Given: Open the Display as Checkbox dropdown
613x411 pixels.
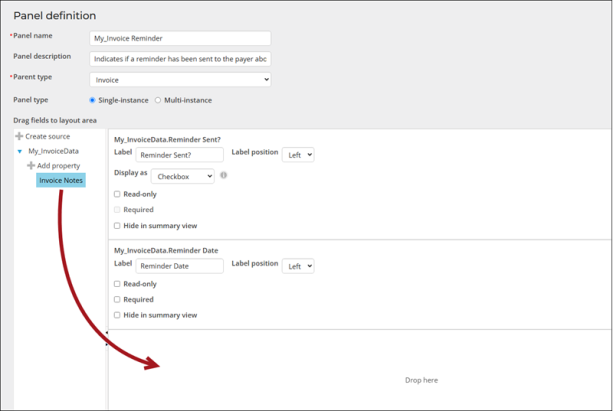Looking at the screenshot, I should 185,176.
